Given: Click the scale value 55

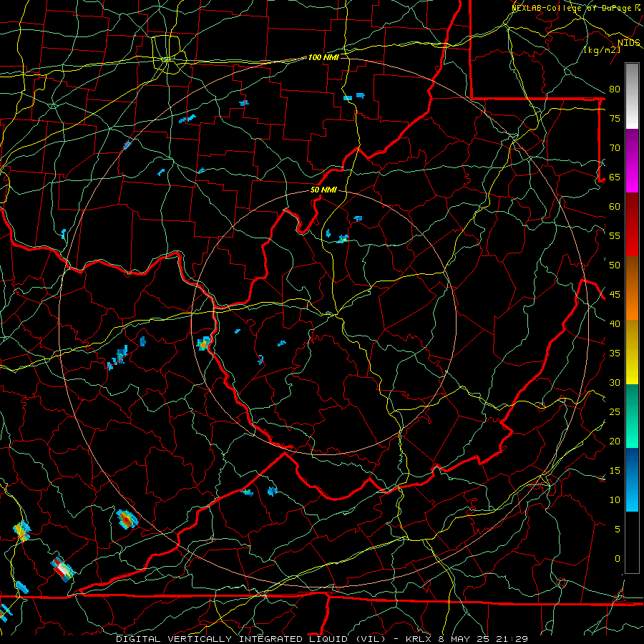Looking at the screenshot, I should point(615,235).
